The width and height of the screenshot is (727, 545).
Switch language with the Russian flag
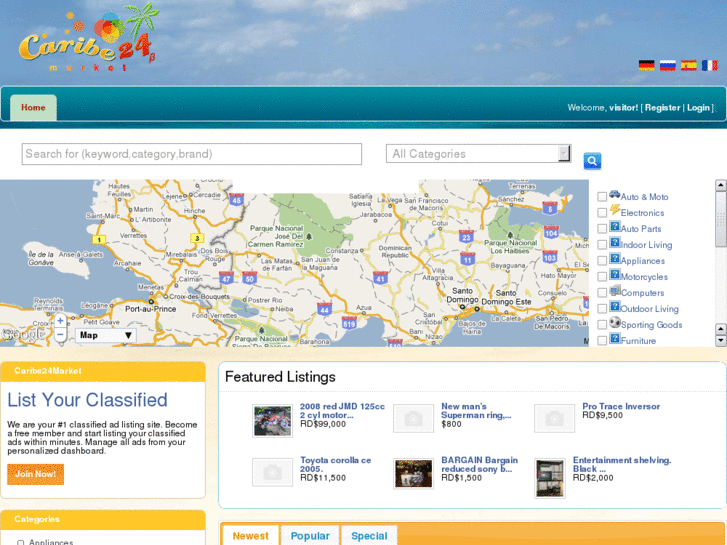coord(667,65)
